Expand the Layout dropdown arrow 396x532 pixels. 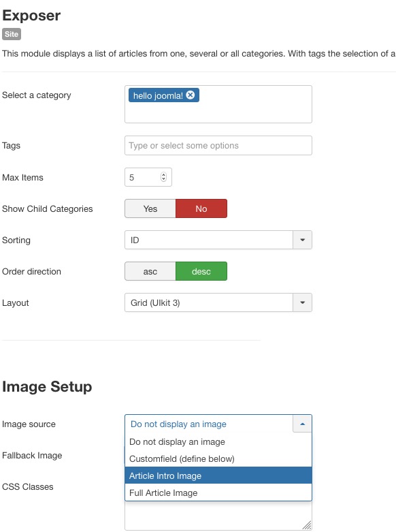302,302
